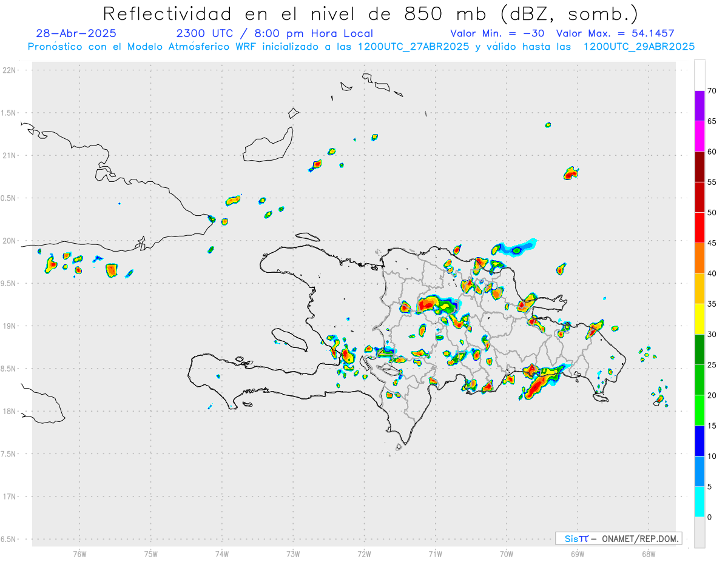This screenshot has height=562, width=728.
Task: Select the dark red 55-60 dBZ band
Action: [699, 167]
